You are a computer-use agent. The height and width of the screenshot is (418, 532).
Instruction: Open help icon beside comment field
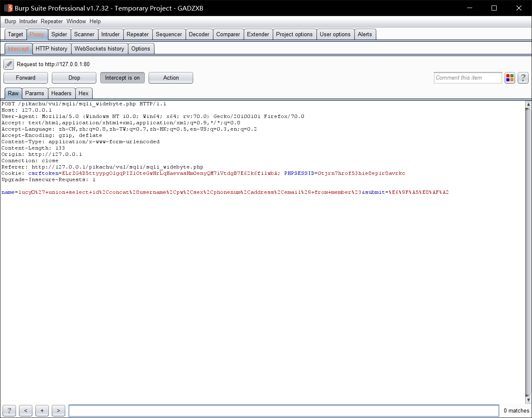pos(523,78)
